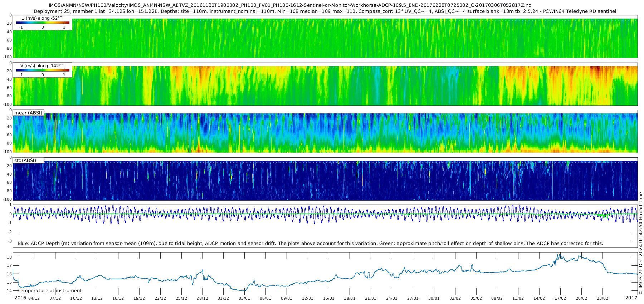Select the mean(ABSI) panel label
Viewport: 644px width, 304px height.
click(28, 113)
